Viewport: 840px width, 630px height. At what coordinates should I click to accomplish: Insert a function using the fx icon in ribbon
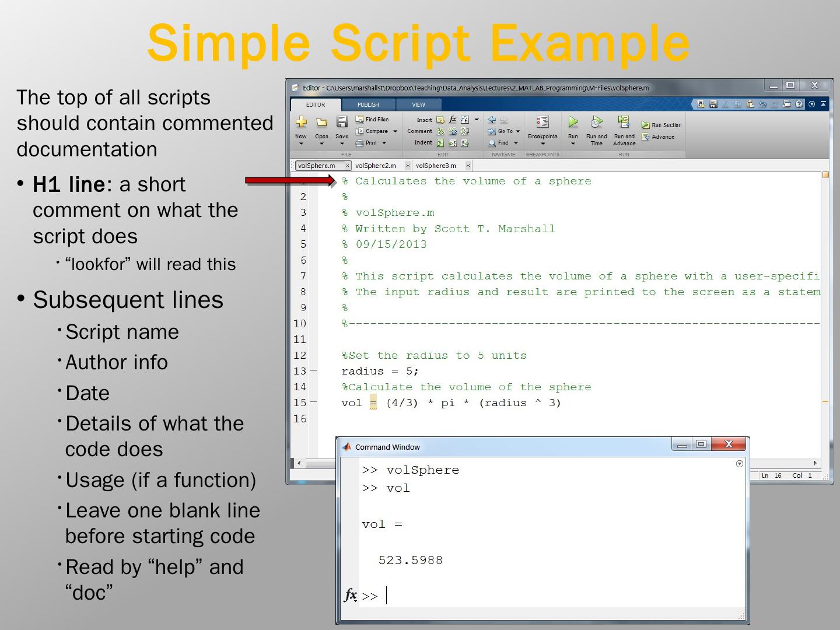(x=453, y=120)
